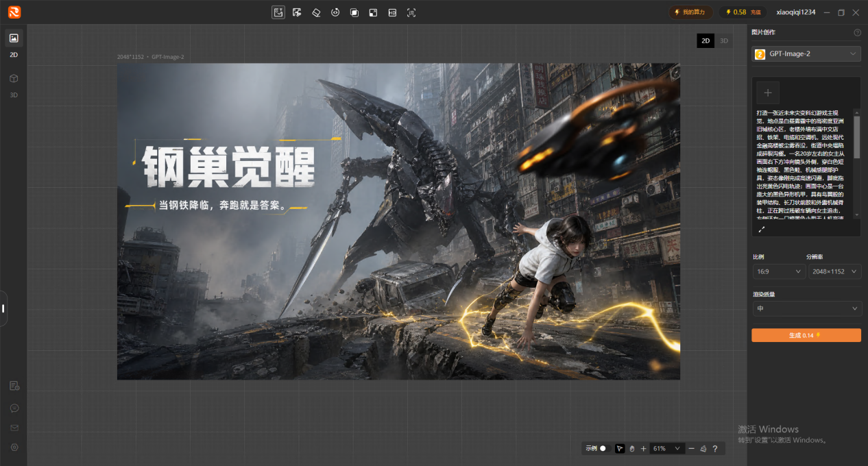Switch canvas view to 3D toggle
This screenshot has width=868, height=466.
click(x=723, y=41)
